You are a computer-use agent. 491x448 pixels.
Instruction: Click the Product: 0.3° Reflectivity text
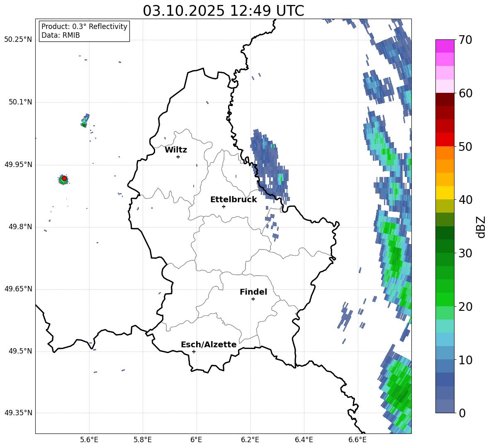(84, 27)
